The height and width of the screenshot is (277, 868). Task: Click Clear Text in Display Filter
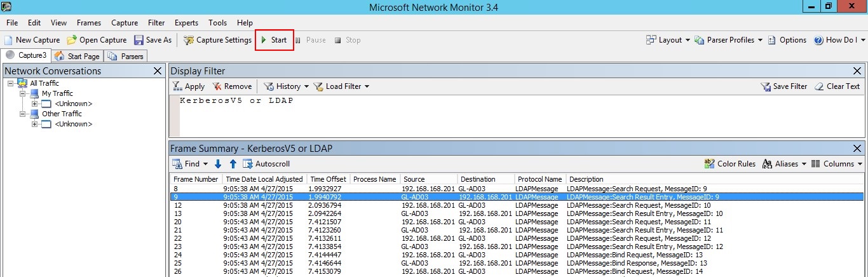coord(837,86)
